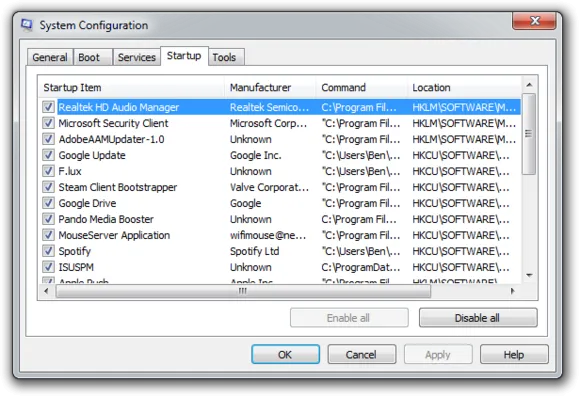Toggle the Spotify startup checkbox

tap(48, 251)
